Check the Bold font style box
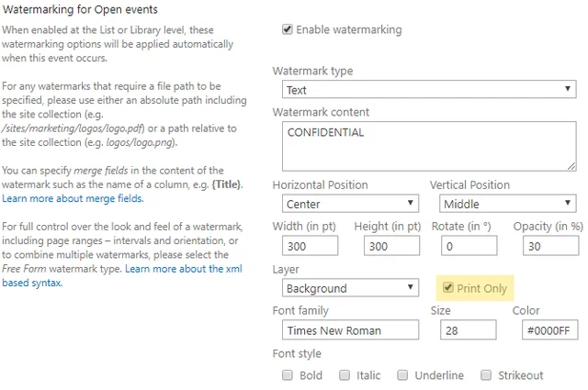 point(288,375)
